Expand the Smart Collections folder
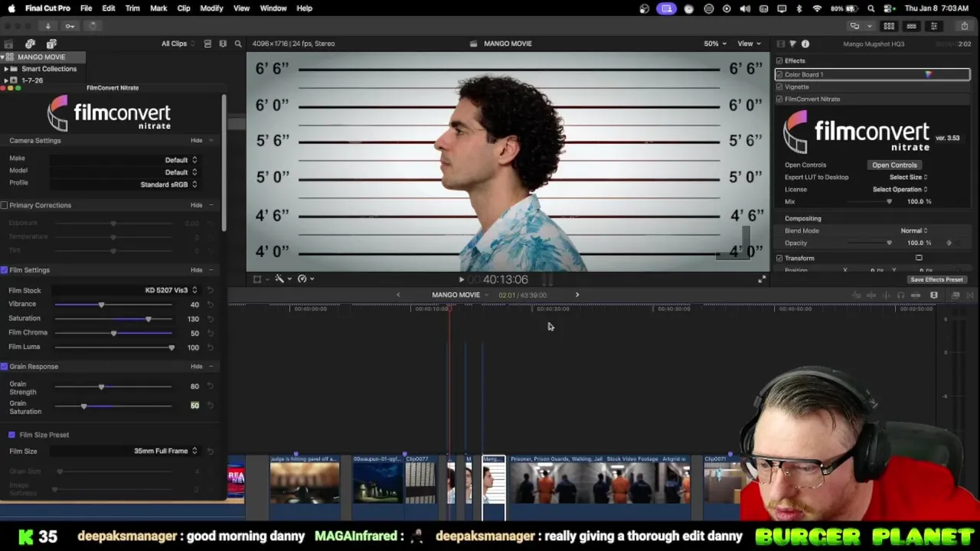 click(6, 69)
